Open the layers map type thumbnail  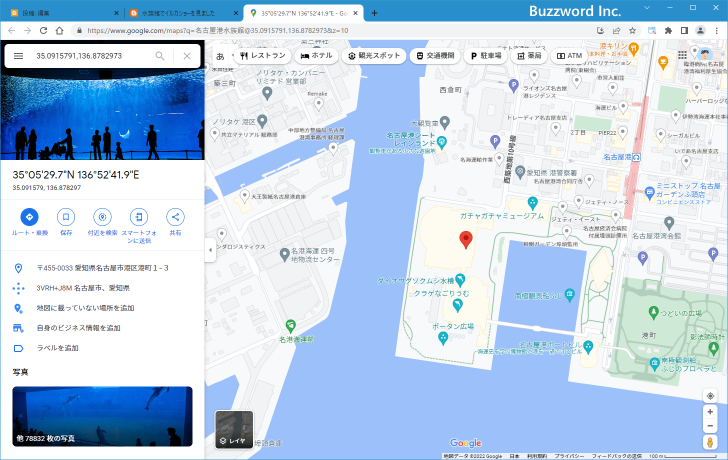234,429
